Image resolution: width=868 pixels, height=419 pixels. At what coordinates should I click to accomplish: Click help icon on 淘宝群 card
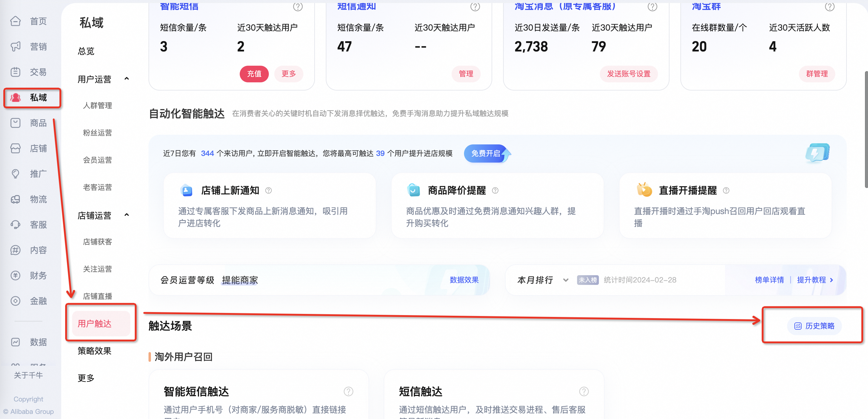(830, 6)
